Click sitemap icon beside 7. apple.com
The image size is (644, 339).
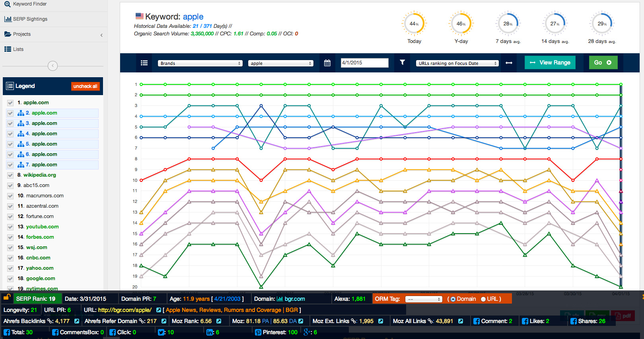[21, 165]
